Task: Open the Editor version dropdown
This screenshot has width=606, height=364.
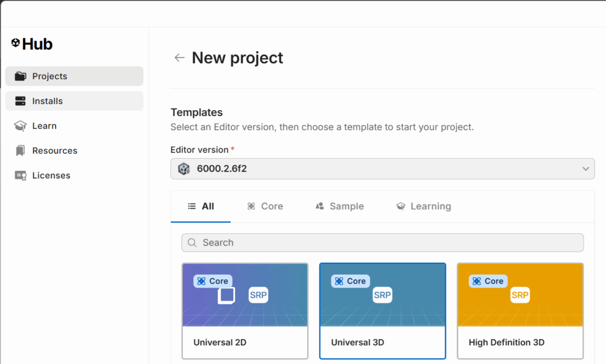Action: point(382,169)
